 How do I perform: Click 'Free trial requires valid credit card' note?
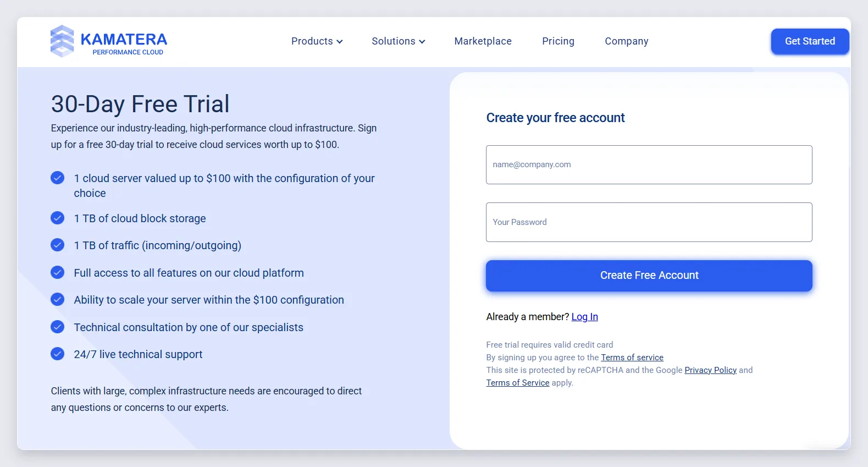pos(550,345)
